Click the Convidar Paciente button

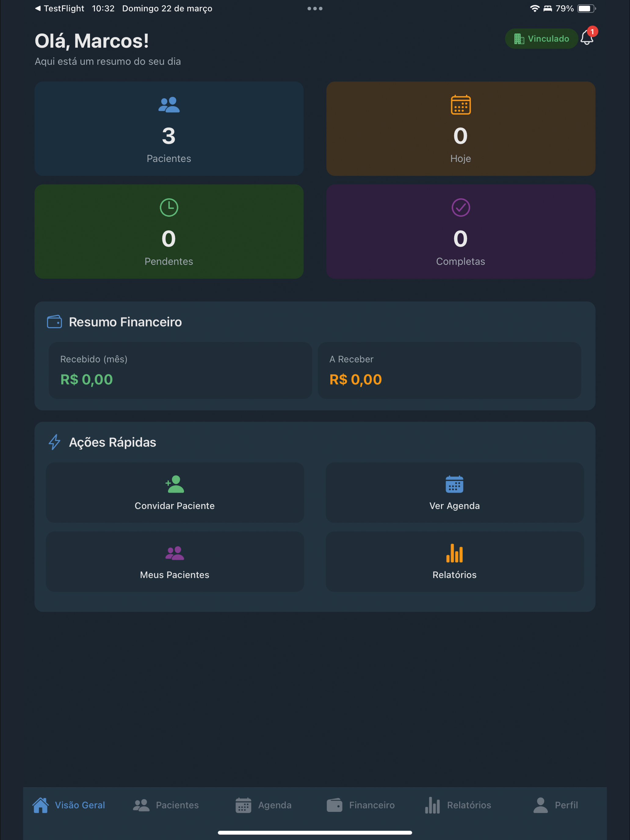tap(175, 492)
